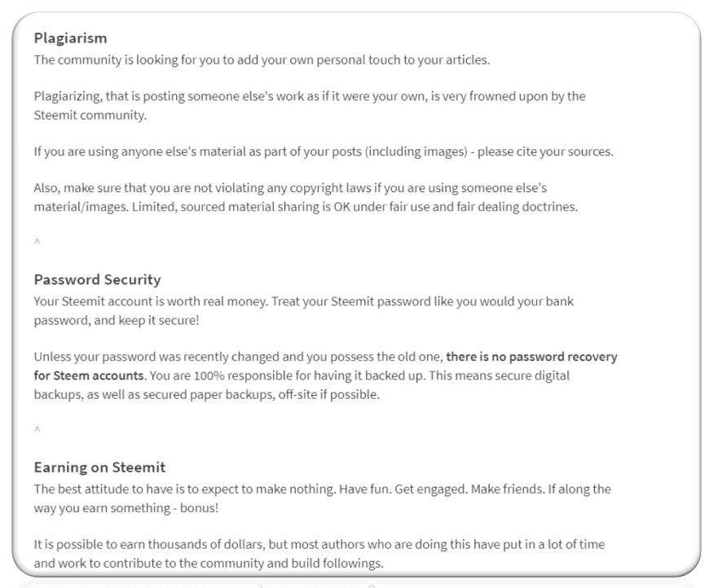
Task: Click the line beginning 'The best attitude to have'
Action: (x=323, y=489)
